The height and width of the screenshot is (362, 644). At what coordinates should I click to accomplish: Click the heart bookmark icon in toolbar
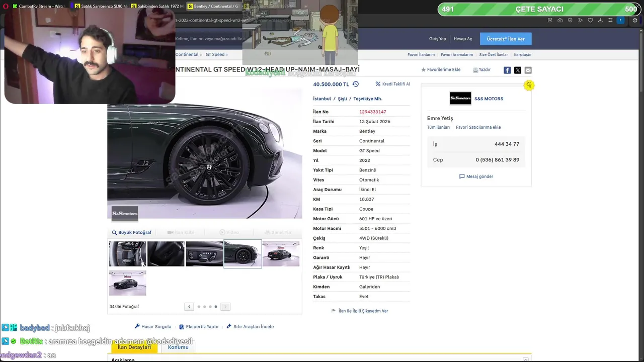tap(590, 20)
